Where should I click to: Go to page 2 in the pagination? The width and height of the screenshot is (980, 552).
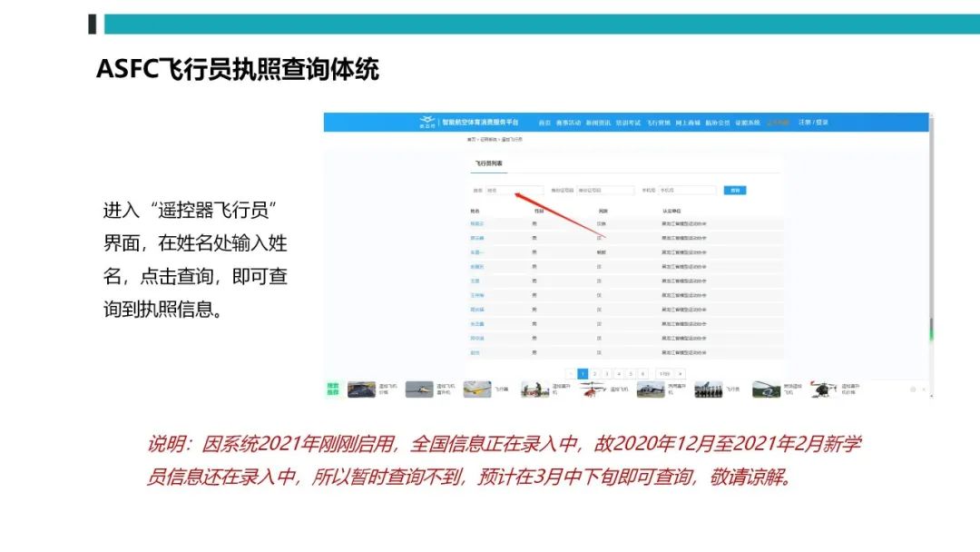coord(594,374)
